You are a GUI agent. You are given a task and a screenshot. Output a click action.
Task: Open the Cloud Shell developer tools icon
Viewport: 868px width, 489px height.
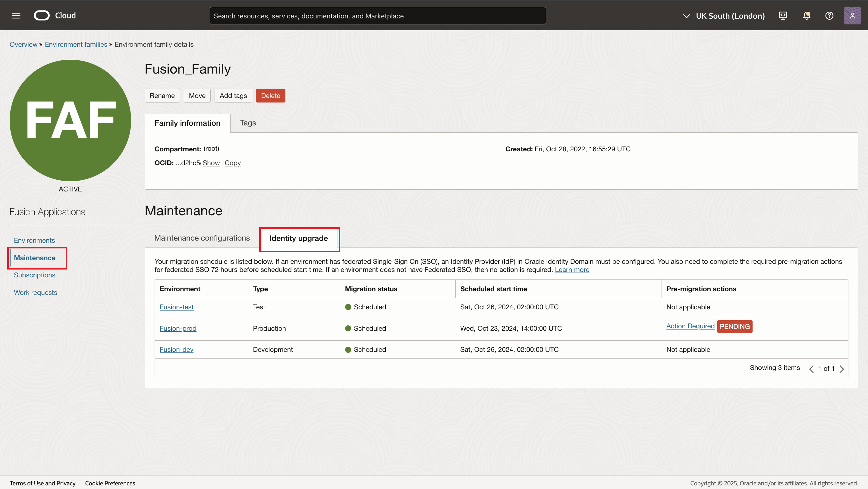click(x=783, y=15)
